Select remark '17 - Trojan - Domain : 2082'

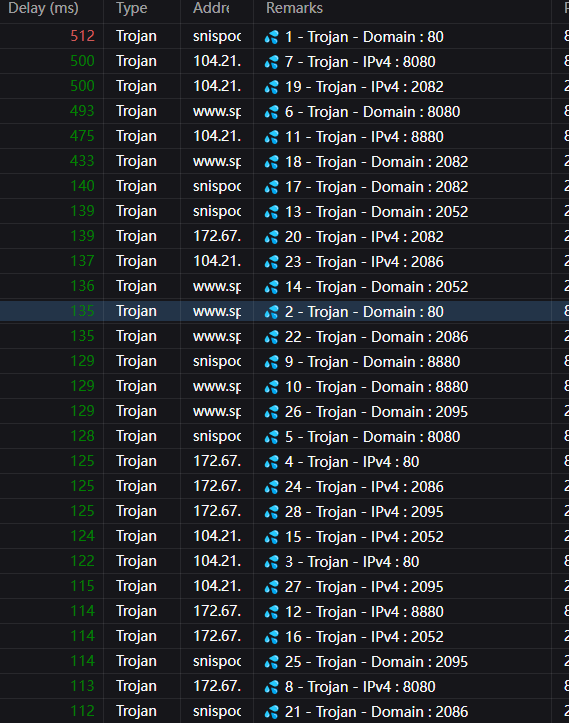(x=376, y=187)
